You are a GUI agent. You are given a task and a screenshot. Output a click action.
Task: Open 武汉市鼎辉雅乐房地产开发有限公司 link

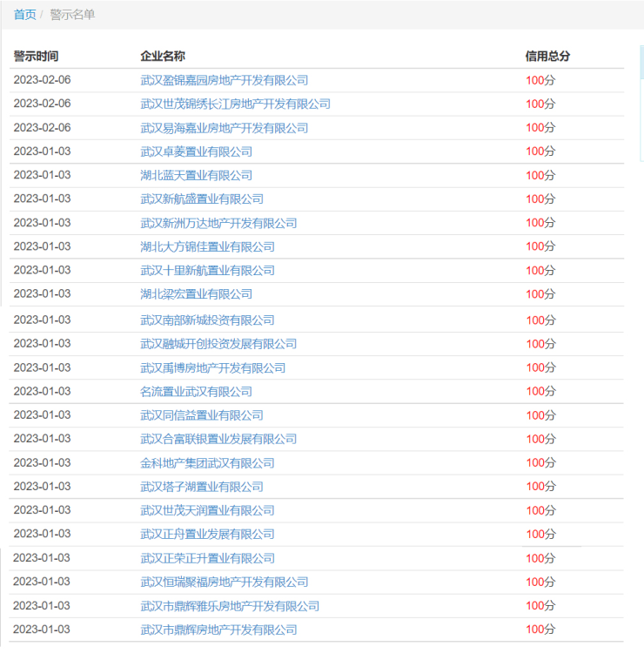[230, 606]
